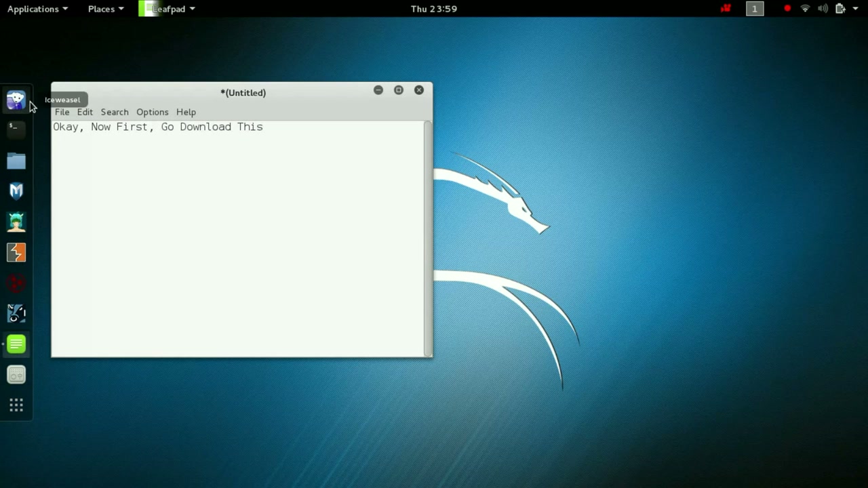868x488 pixels.
Task: Close the Leafpad window
Action: point(419,90)
